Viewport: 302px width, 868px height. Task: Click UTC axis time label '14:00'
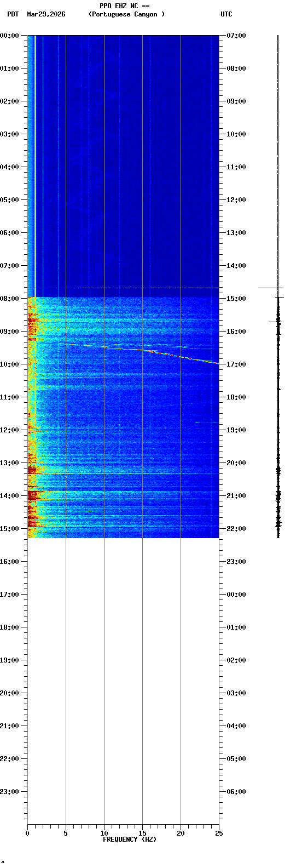(236, 266)
